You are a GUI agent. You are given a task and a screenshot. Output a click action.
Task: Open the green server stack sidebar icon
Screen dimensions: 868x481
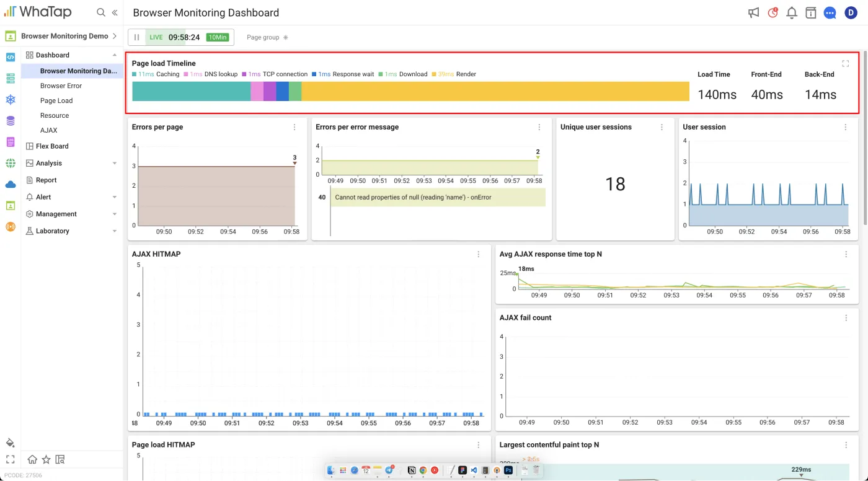[10, 78]
